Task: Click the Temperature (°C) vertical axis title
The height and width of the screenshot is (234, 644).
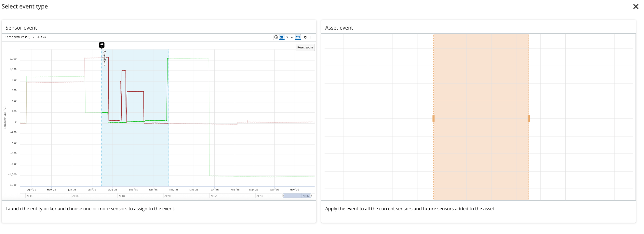Action: click(5, 118)
